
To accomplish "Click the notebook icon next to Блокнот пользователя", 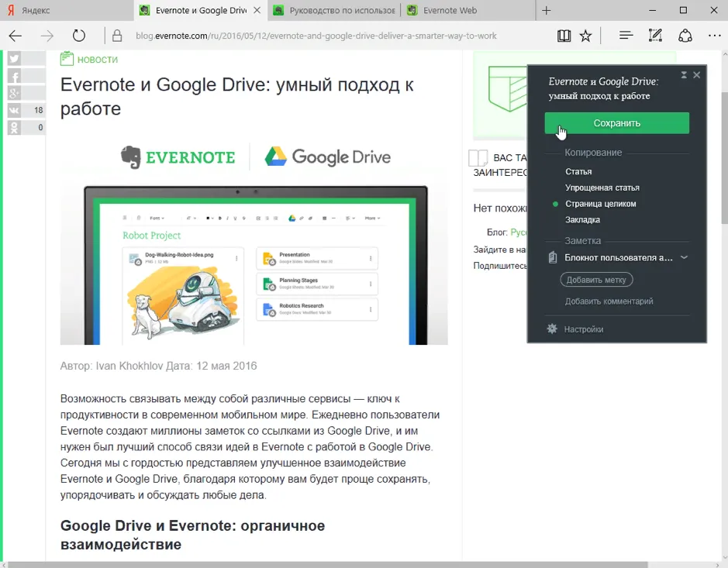I will coord(553,257).
